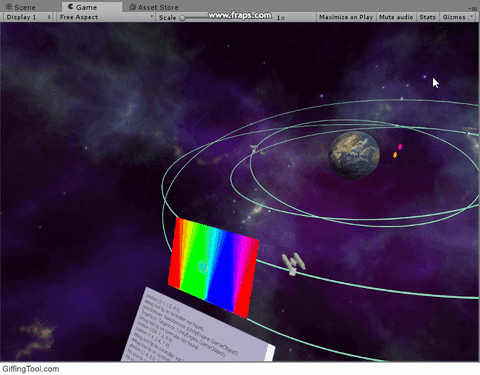This screenshot has width=480, height=375.
Task: Open the Free Aspect ratio dropdown
Action: pos(106,17)
